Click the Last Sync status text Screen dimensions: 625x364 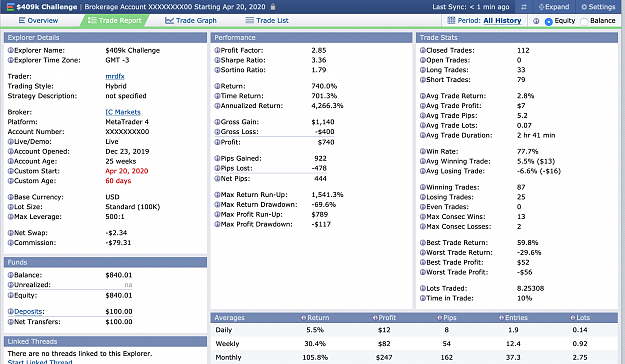pos(471,7)
